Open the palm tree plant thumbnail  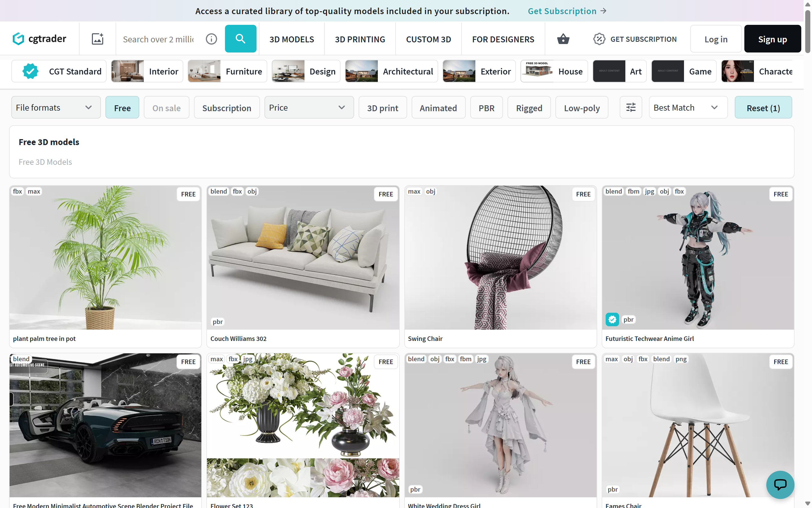105,258
